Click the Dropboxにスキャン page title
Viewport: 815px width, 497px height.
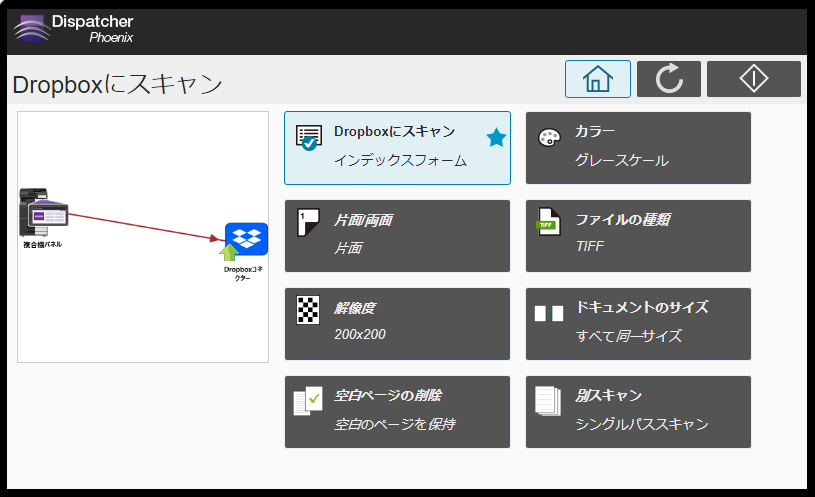tap(117, 84)
